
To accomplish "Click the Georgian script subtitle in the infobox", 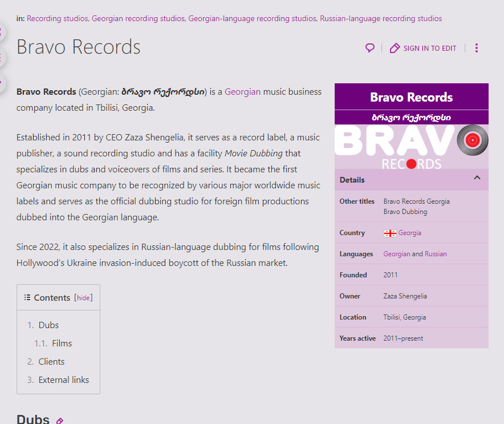I will [x=412, y=118].
